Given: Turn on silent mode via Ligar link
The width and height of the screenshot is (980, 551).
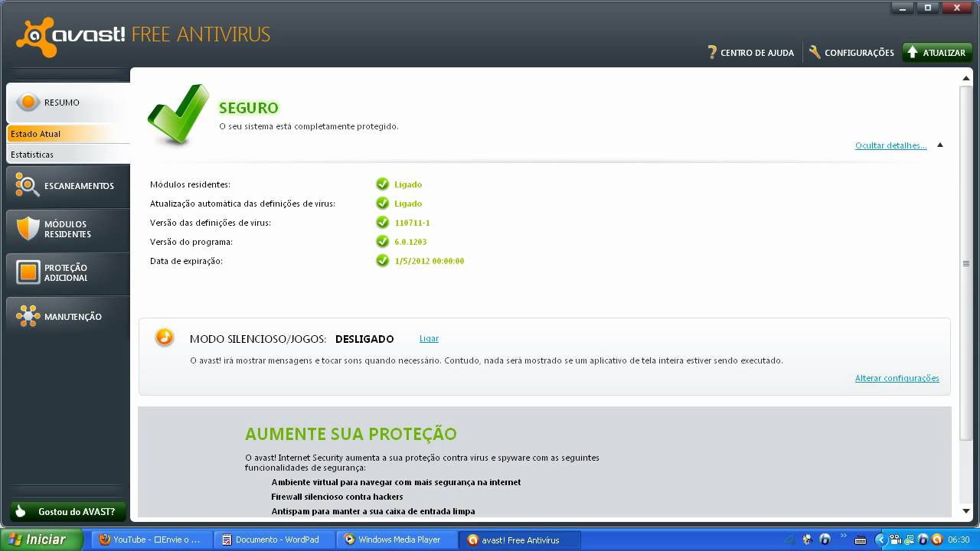Looking at the screenshot, I should (429, 338).
